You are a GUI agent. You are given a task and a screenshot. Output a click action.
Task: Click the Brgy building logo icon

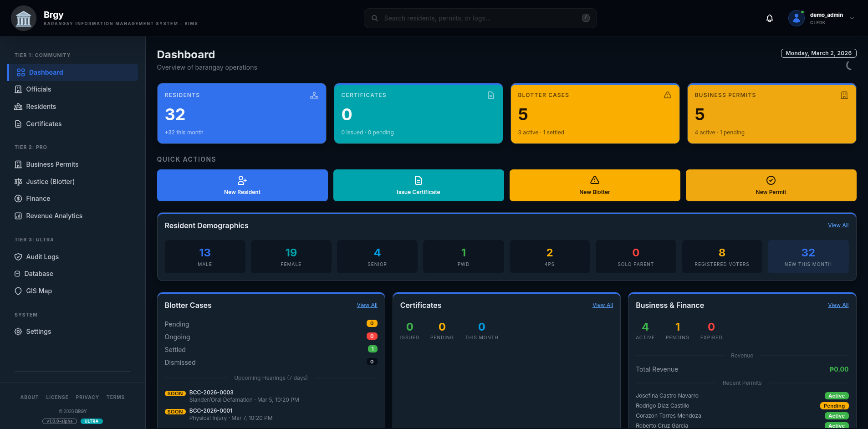(x=24, y=18)
